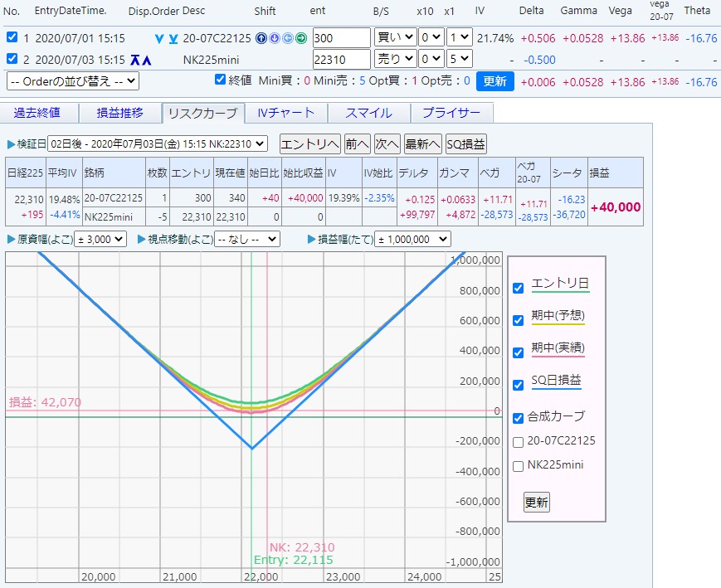The width and height of the screenshot is (721, 588).
Task: Click the +40,000 損益 total value
Action: tap(616, 207)
